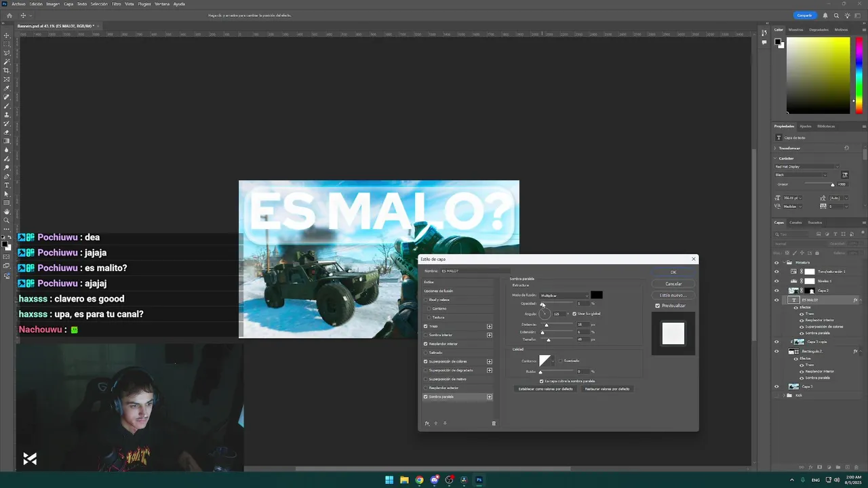This screenshot has height=488, width=868.
Task: Hide the Capa 2 layer
Action: point(776,291)
